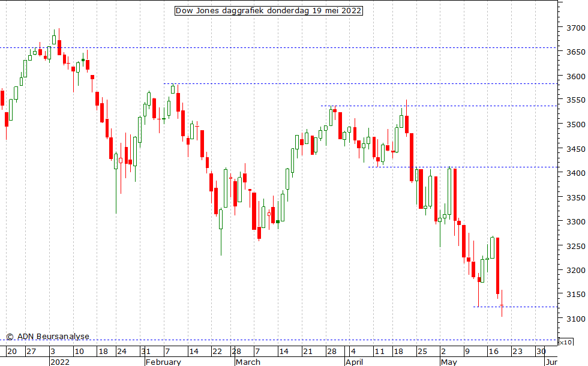Screen dimensions: 588x366
Task: Pick the '7' date label directly above March
Action: [x=257, y=352]
